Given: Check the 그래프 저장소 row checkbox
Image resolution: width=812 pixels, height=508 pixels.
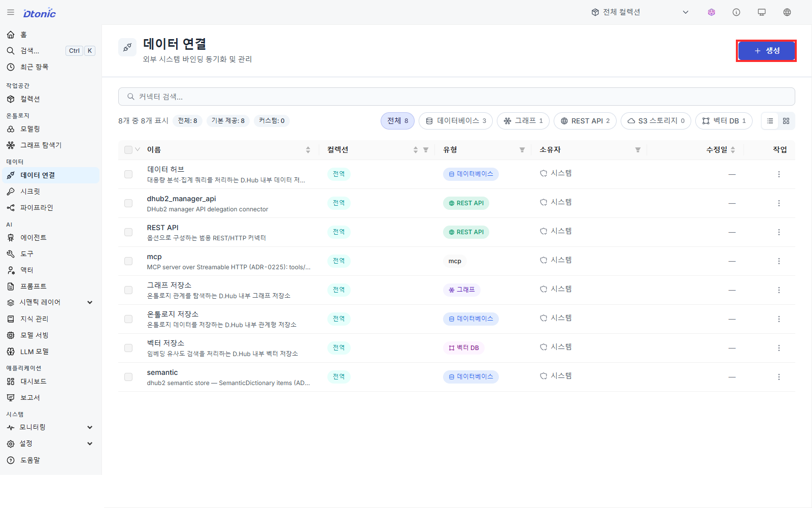Looking at the screenshot, I should click(128, 290).
